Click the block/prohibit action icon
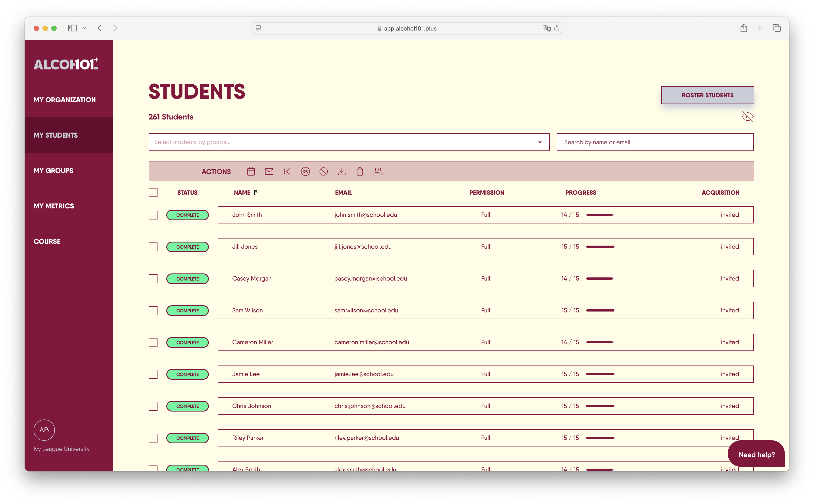The image size is (814, 504). point(324,171)
